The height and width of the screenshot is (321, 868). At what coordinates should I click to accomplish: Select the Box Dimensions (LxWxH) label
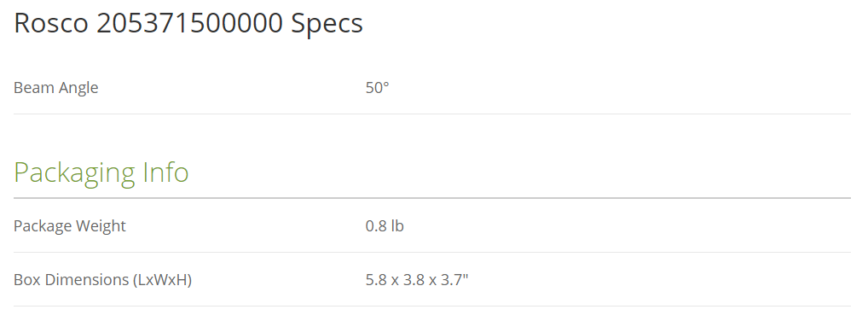103,279
